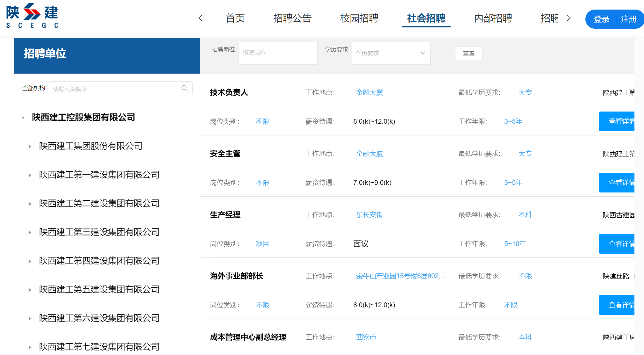Select the 社会招聘 tab
This screenshot has width=644, height=355.
coord(426,18)
